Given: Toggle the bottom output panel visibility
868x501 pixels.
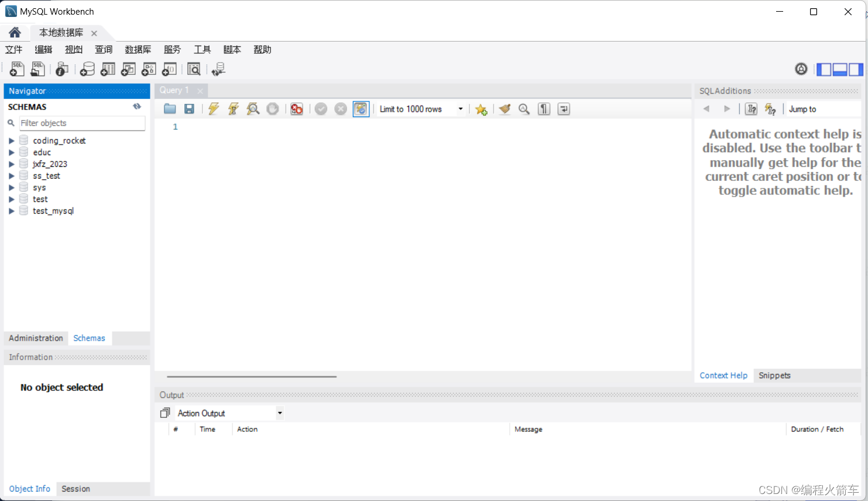Looking at the screenshot, I should [840, 69].
